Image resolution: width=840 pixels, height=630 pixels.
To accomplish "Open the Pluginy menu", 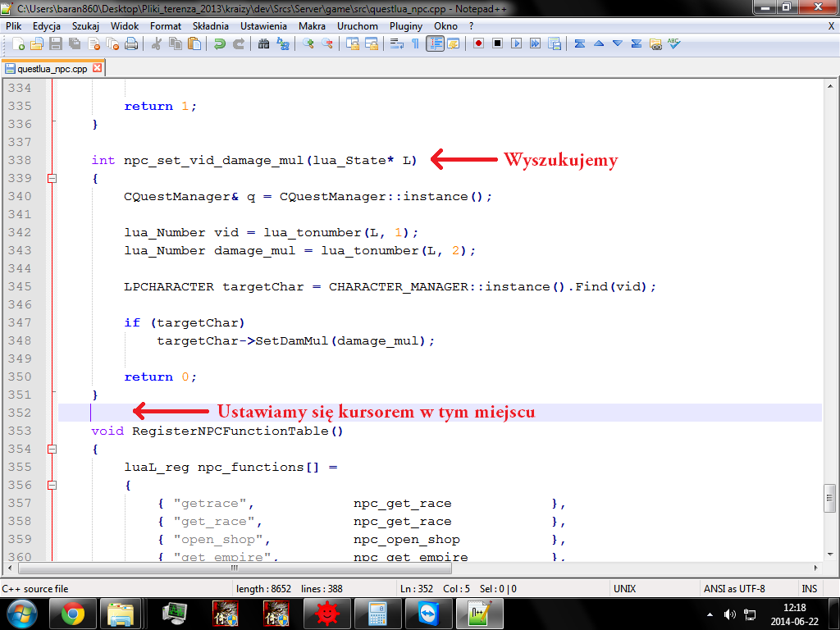I will pyautogui.click(x=406, y=26).
